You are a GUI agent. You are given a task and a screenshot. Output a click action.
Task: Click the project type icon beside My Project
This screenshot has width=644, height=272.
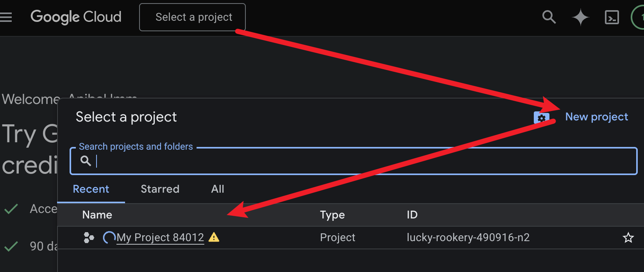89,238
